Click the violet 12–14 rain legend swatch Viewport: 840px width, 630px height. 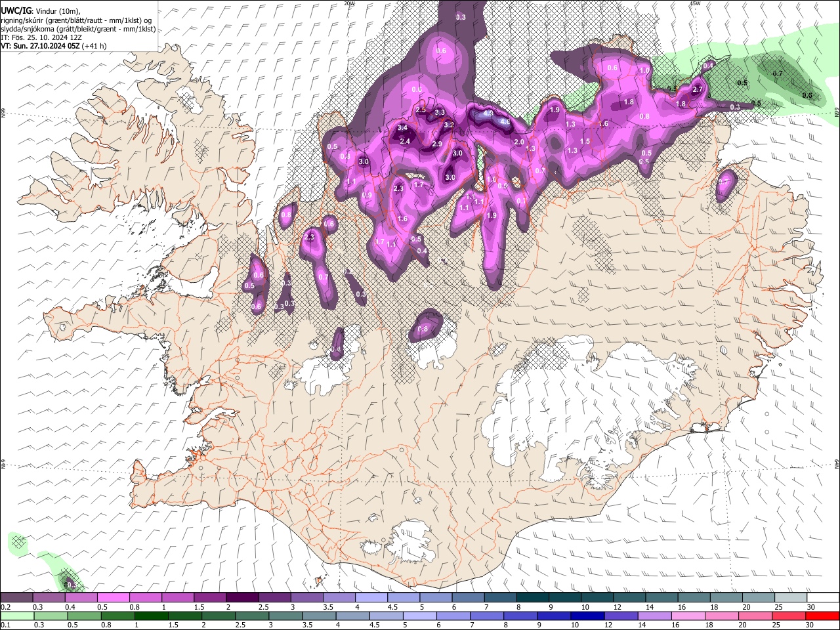pos(621,616)
